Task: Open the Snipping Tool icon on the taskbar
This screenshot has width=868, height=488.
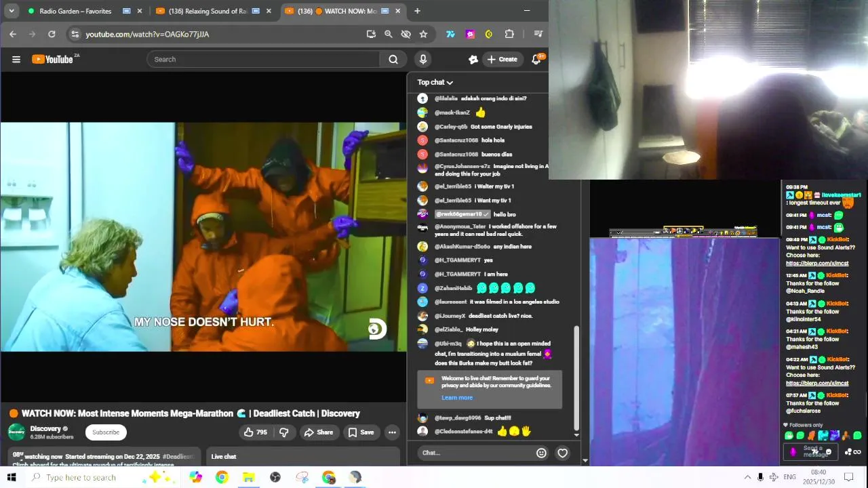Action: coord(302,477)
